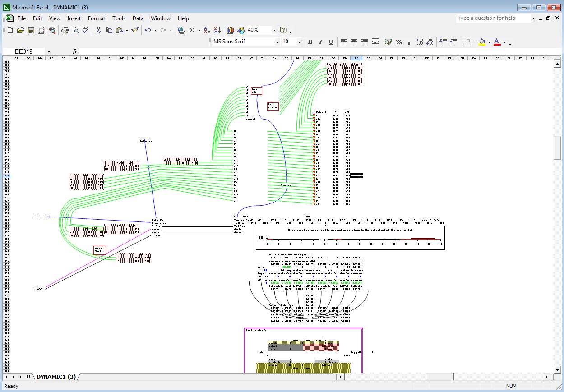This screenshot has width=564, height=392.
Task: Launch the Chart Wizard
Action: [x=231, y=30]
